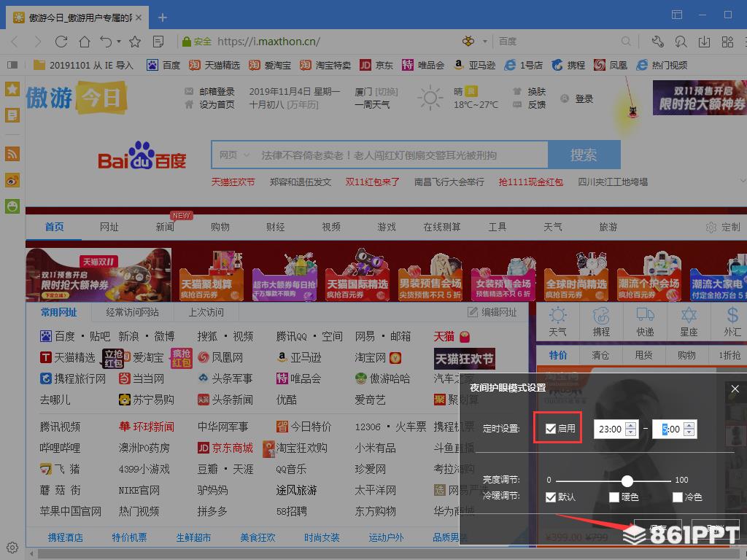Click the forward navigation arrow
Viewport: 747px width, 560px height.
(x=38, y=42)
